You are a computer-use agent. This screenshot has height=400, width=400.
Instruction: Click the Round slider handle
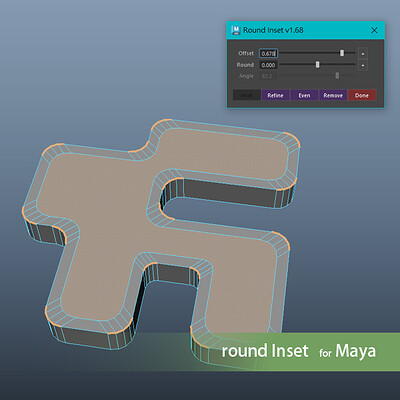317,64
